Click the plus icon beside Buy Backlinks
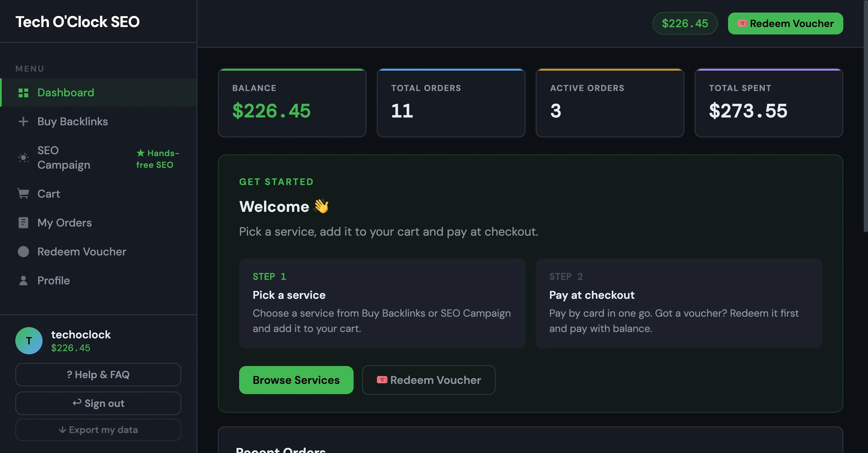 (23, 121)
